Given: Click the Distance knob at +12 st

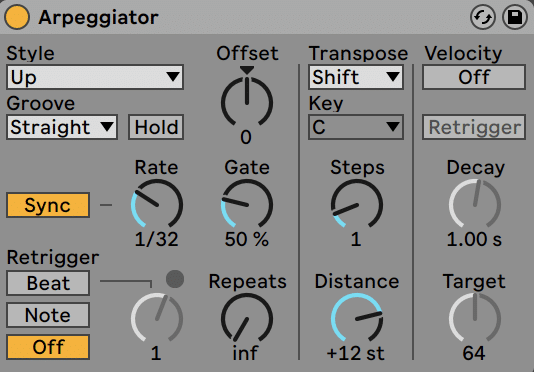Looking at the screenshot, I should 357,318.
